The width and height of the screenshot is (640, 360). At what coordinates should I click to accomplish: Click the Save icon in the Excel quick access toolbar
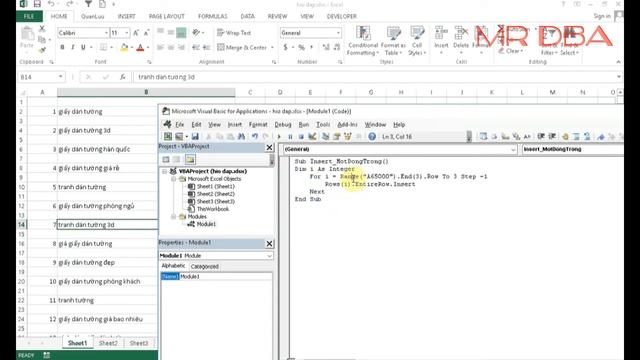(x=37, y=4)
